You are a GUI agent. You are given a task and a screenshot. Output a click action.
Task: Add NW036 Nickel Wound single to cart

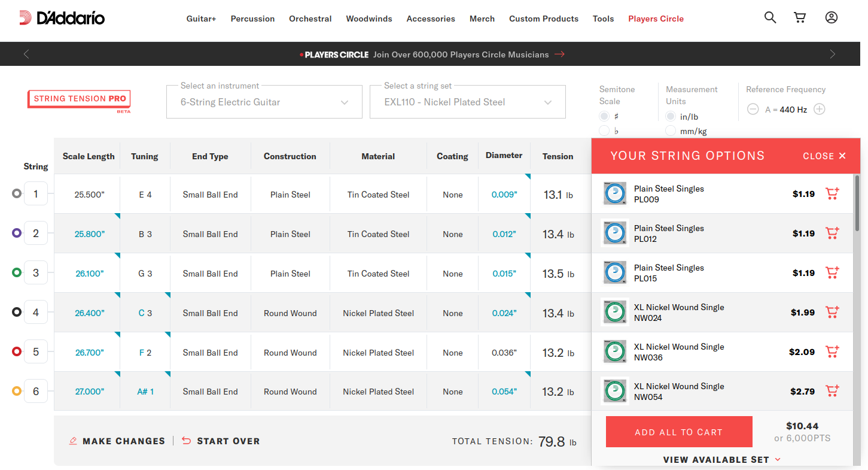pyautogui.click(x=832, y=351)
